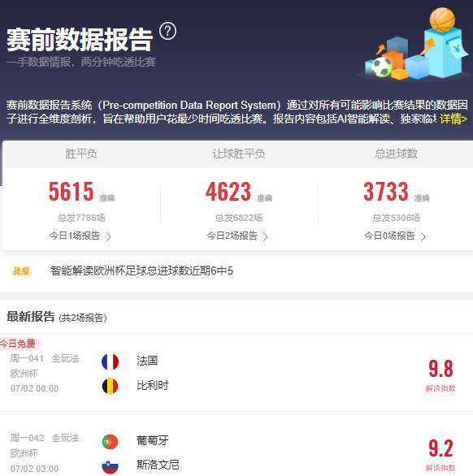Image resolution: width=473 pixels, height=476 pixels.
Task: Click the 战报 badge icon
Action: point(21,270)
